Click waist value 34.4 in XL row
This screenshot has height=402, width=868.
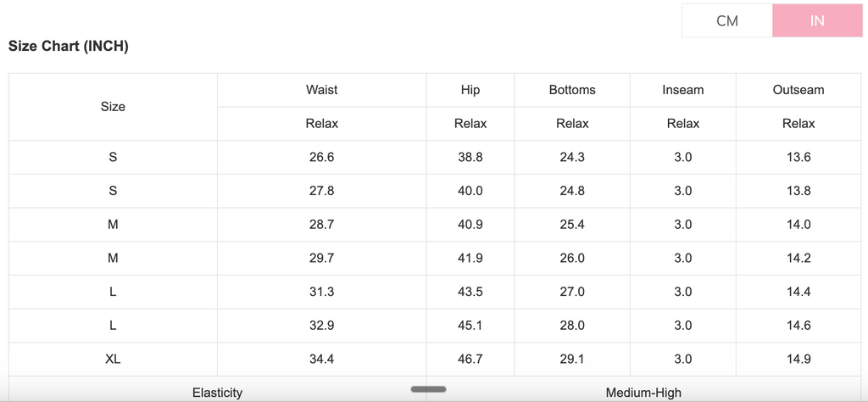coord(321,360)
